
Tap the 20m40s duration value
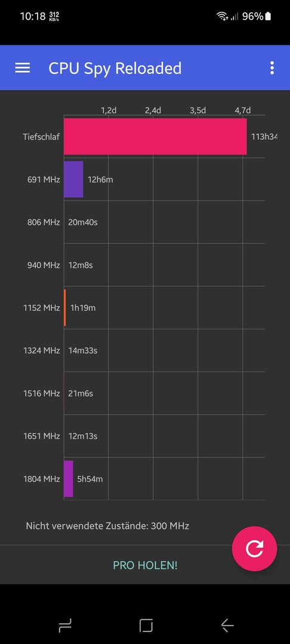[83, 222]
